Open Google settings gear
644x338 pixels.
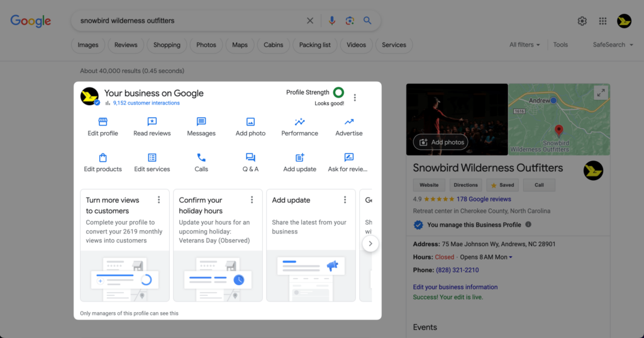point(582,21)
